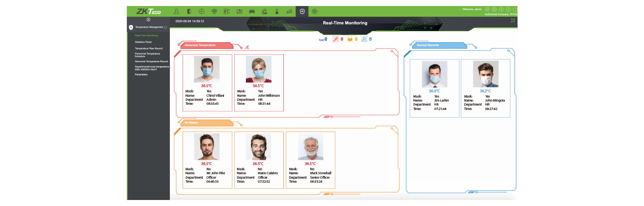Open the Parking car module icon

(252, 11)
